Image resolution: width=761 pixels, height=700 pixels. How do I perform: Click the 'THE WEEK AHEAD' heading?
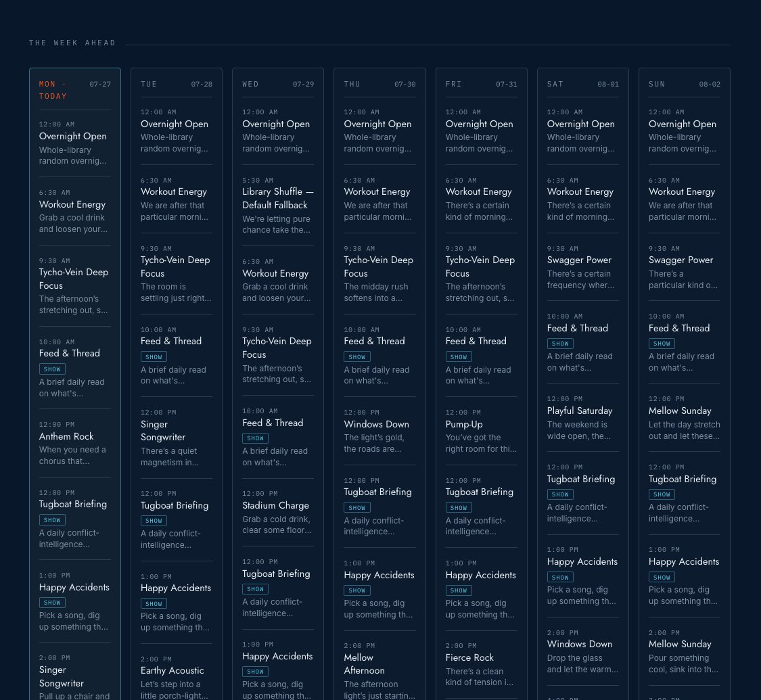(72, 43)
